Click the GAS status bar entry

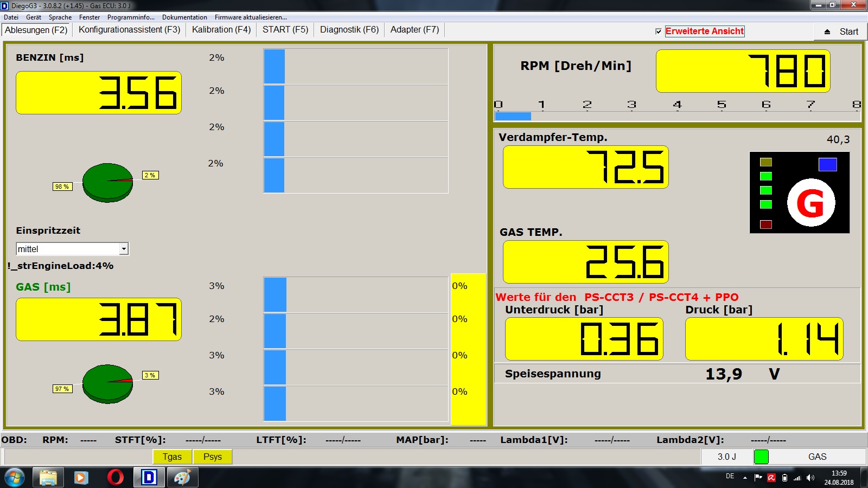pyautogui.click(x=817, y=457)
